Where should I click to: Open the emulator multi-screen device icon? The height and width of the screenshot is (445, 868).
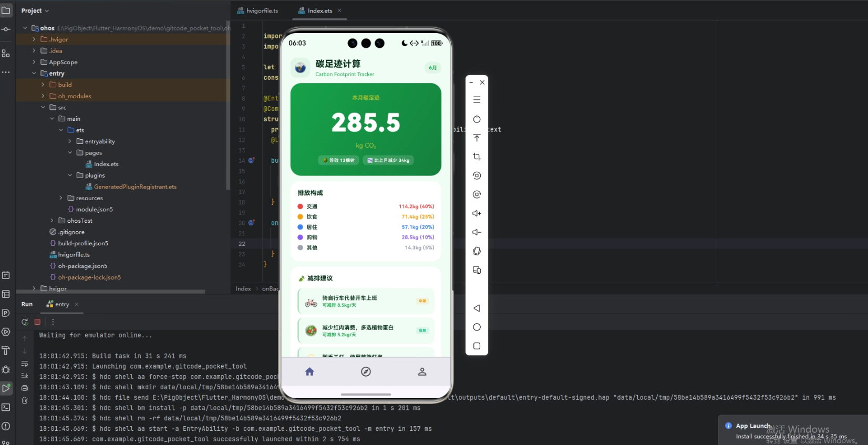[477, 270]
